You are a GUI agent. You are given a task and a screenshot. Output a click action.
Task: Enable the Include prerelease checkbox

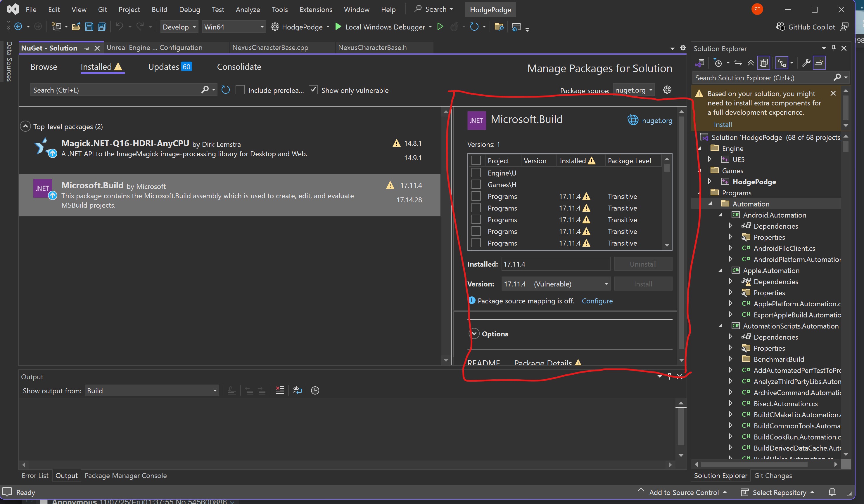click(240, 90)
